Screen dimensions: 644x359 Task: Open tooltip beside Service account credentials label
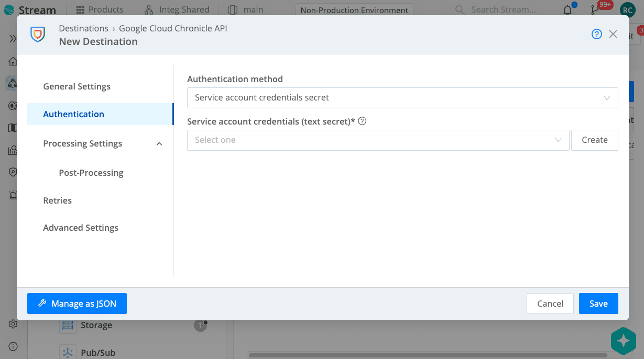362,121
